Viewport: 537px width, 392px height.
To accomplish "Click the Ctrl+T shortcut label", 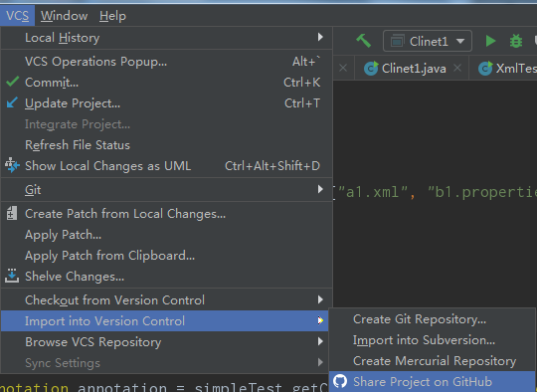I will tap(302, 103).
